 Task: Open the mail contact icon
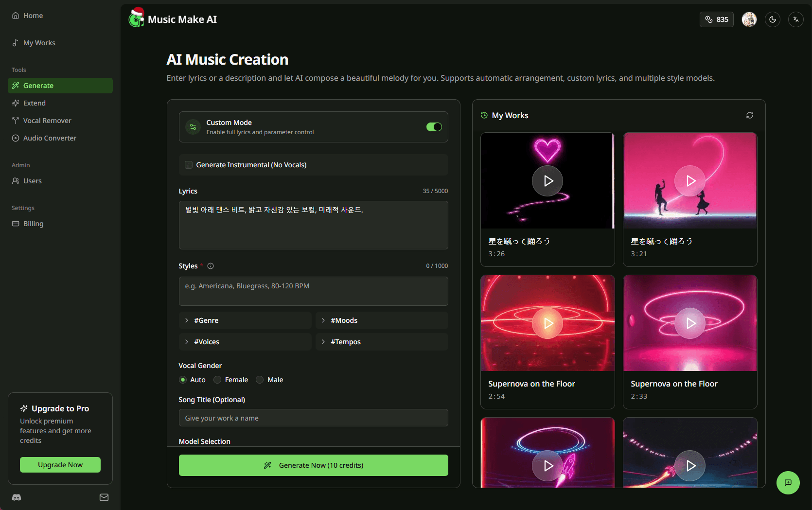coord(104,497)
